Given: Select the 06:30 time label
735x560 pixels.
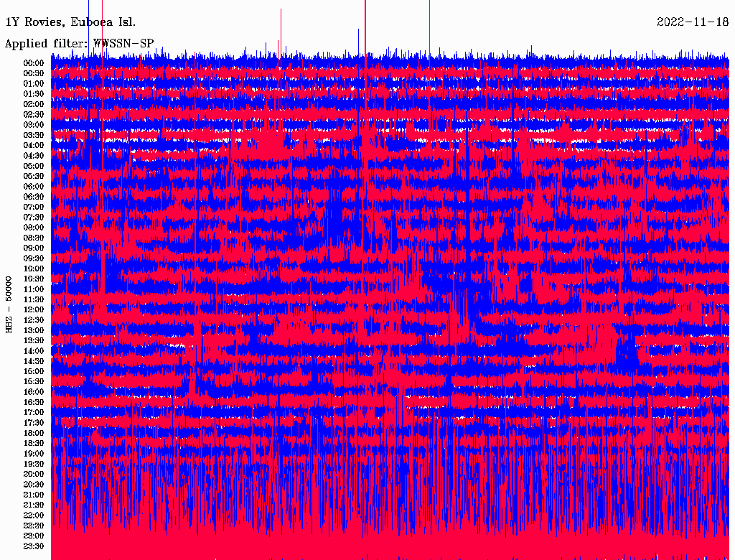Looking at the screenshot, I should (34, 197).
